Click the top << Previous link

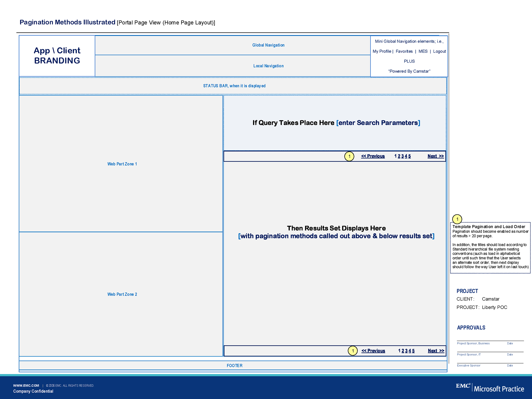tap(373, 156)
